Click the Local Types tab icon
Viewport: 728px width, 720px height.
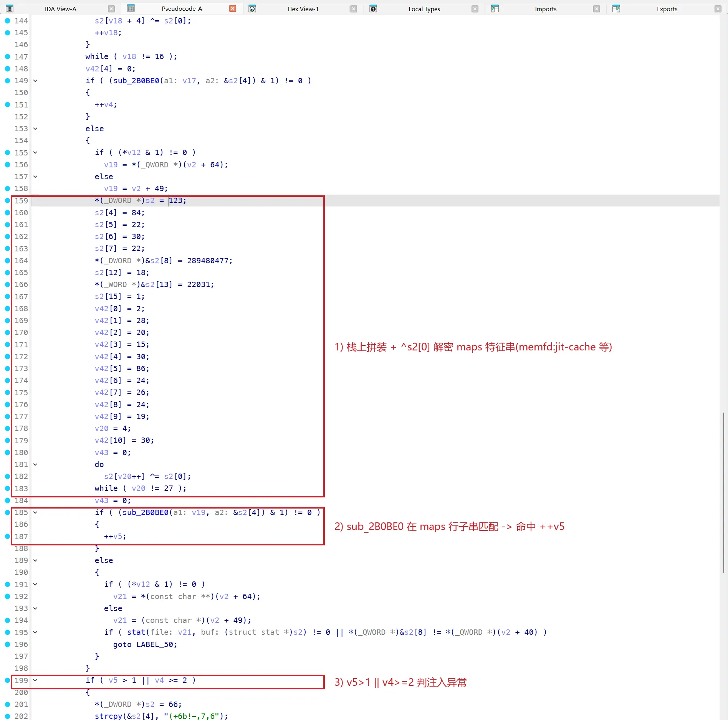coord(373,8)
